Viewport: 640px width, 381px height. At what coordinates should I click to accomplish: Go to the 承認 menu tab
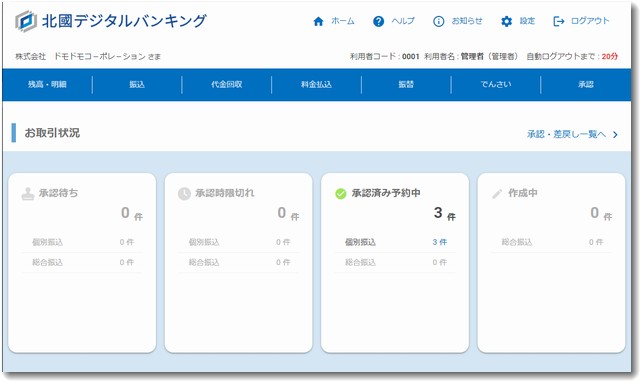click(586, 85)
